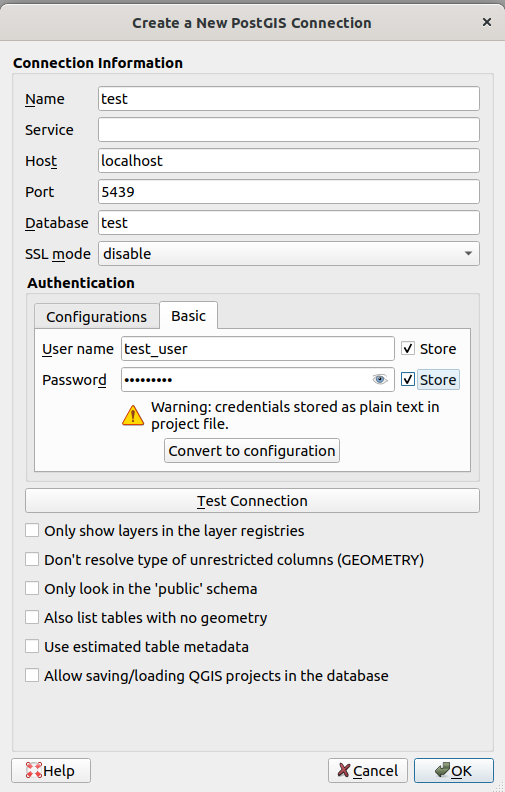Open the SSL mode dropdown

289,254
